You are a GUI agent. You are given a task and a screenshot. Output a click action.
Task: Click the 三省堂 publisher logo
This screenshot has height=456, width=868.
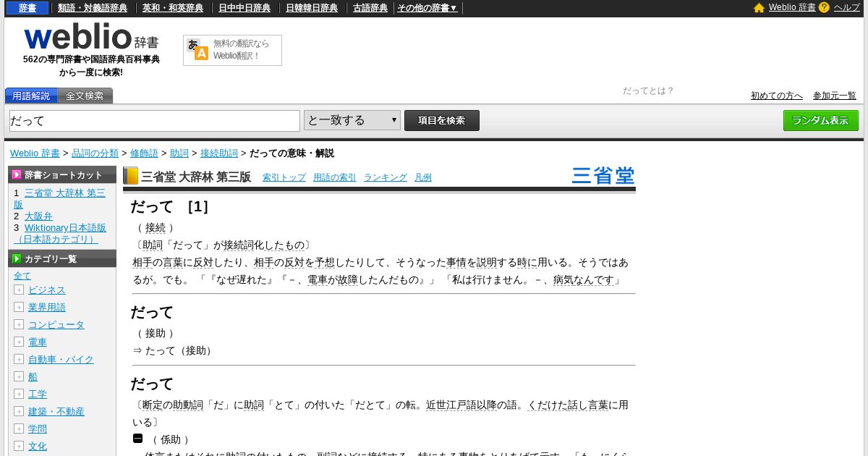[x=603, y=176]
